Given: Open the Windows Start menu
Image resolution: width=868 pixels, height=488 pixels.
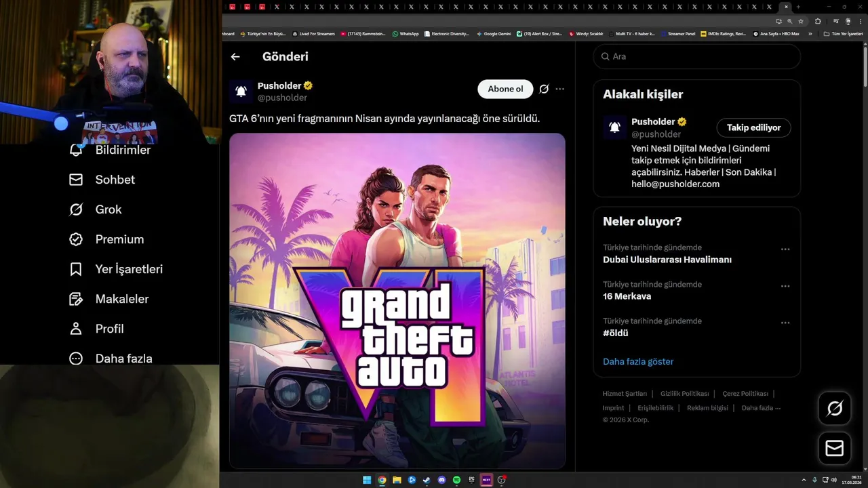Looking at the screenshot, I should [x=367, y=480].
